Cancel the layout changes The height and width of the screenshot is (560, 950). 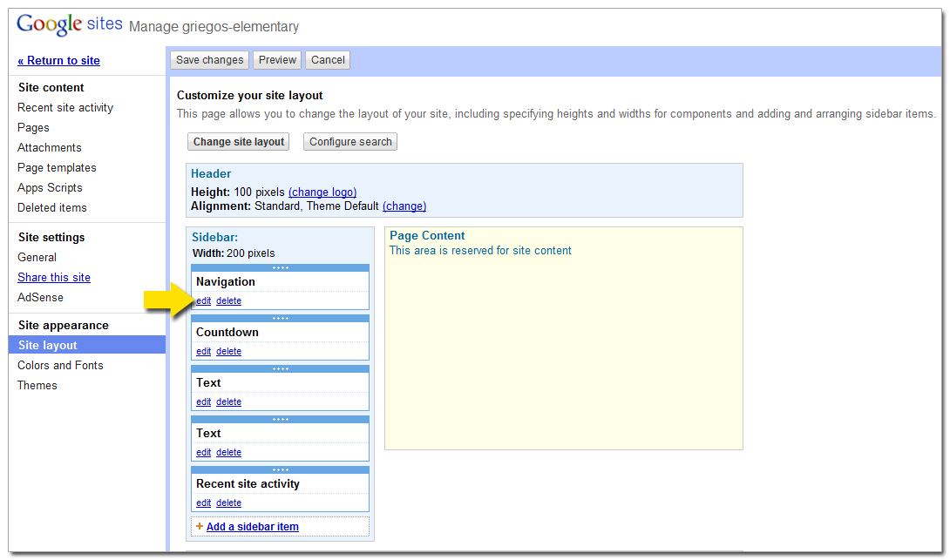(x=328, y=60)
